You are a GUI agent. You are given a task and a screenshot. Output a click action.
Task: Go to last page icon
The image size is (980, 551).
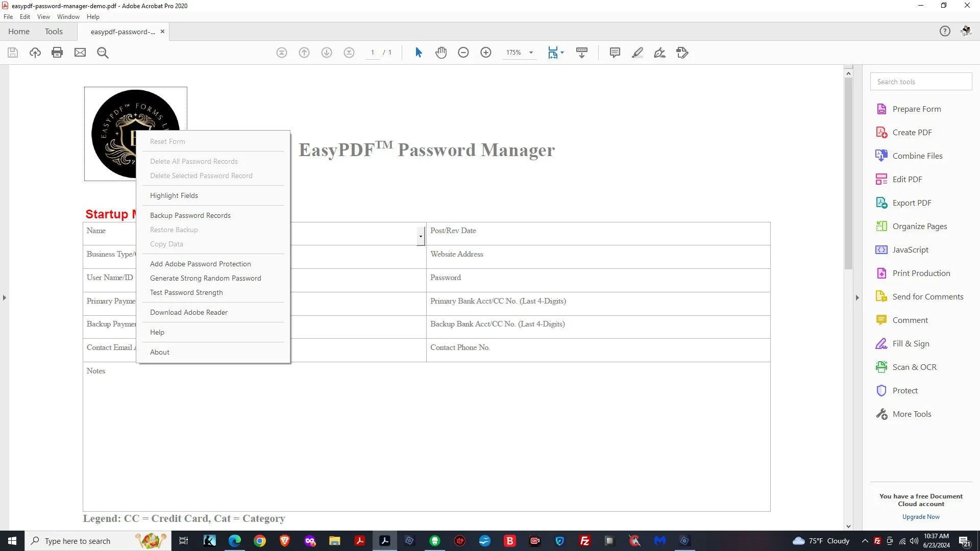click(x=349, y=53)
